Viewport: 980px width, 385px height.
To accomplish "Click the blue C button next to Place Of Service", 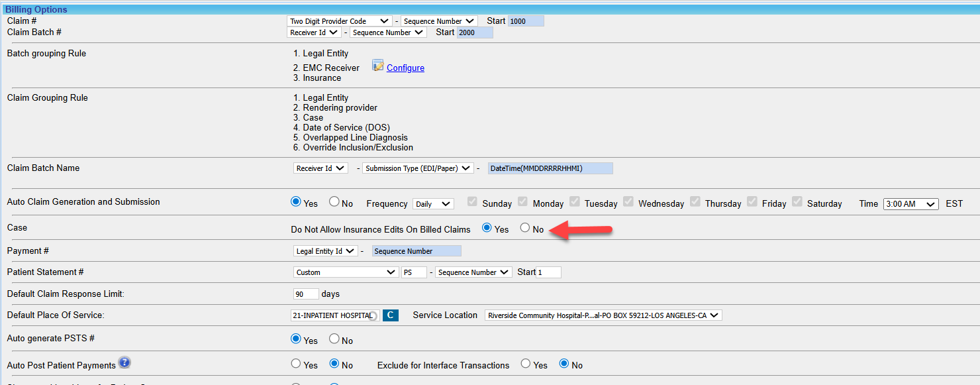I will tap(390, 315).
